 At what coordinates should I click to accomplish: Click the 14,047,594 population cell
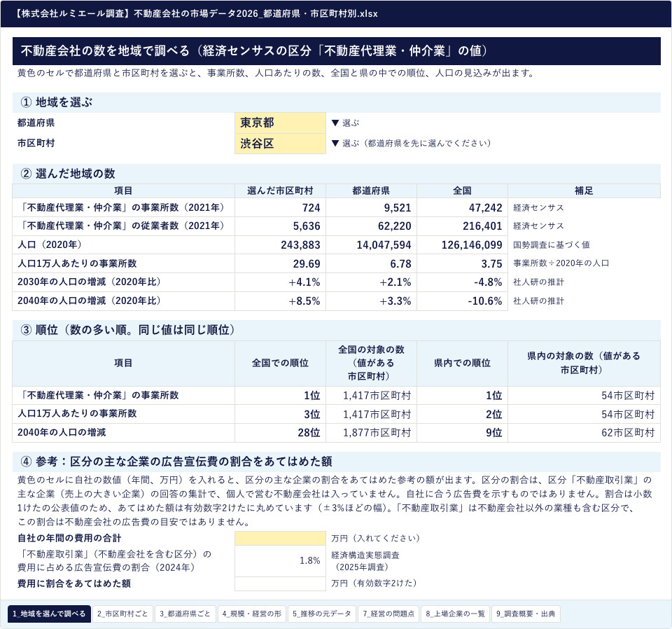[371, 245]
